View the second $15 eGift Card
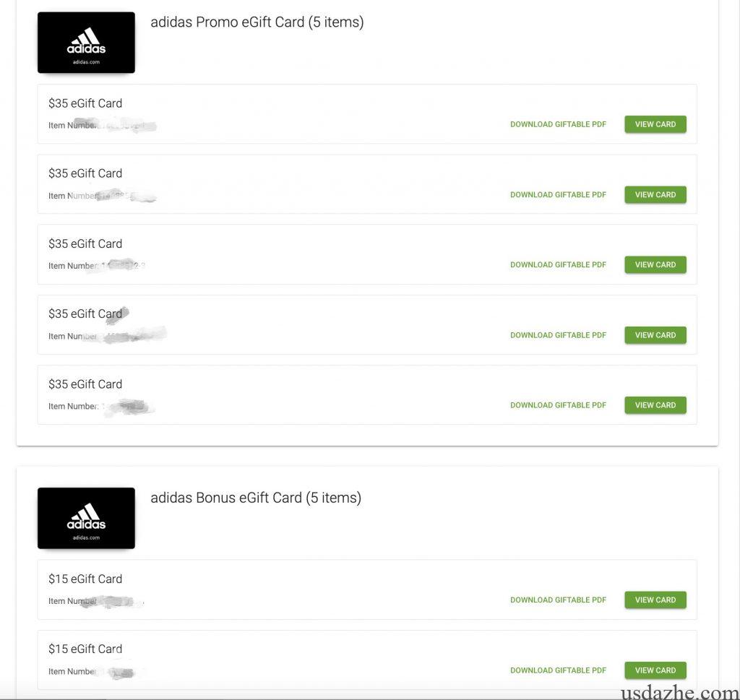Screen dimensions: 740x700 655,670
